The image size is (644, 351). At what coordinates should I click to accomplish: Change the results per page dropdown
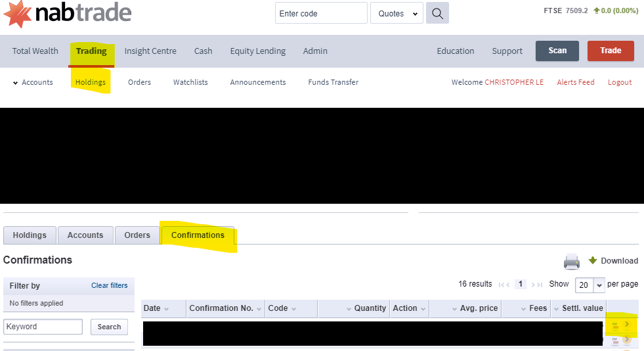pos(590,285)
